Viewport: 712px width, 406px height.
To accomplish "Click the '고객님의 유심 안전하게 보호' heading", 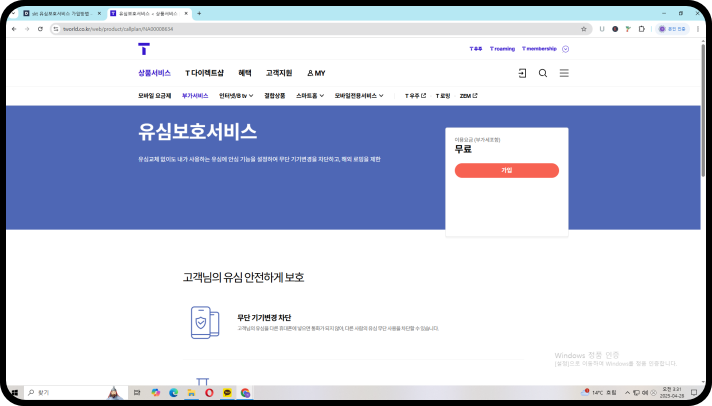I will click(x=243, y=277).
